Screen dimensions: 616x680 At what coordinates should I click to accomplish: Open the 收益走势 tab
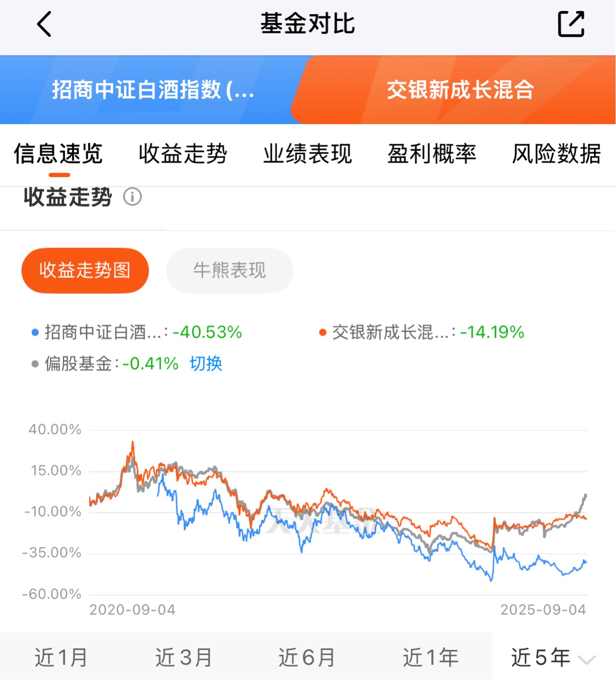click(183, 154)
